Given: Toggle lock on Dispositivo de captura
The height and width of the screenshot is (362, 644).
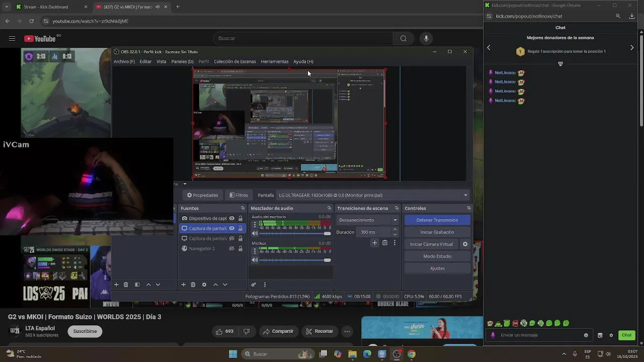Looking at the screenshot, I should pyautogui.click(x=240, y=218).
